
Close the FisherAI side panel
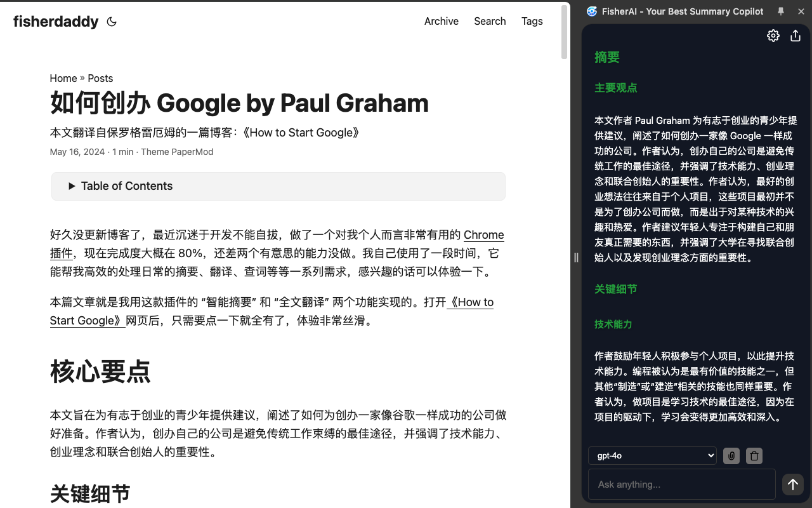(801, 11)
